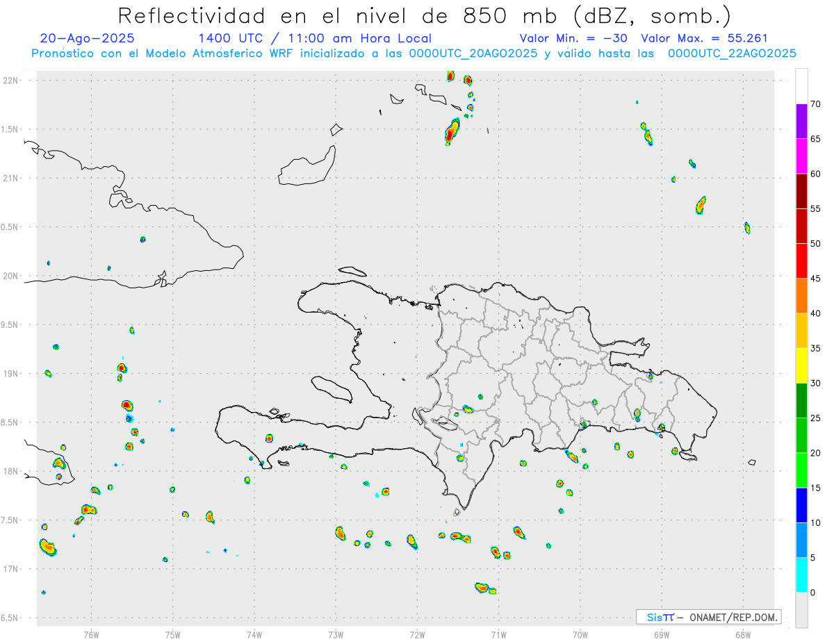Viewport: 834px width, 644px height.
Task: Click the bright green 15–20 dBZ color band
Action: click(x=801, y=470)
